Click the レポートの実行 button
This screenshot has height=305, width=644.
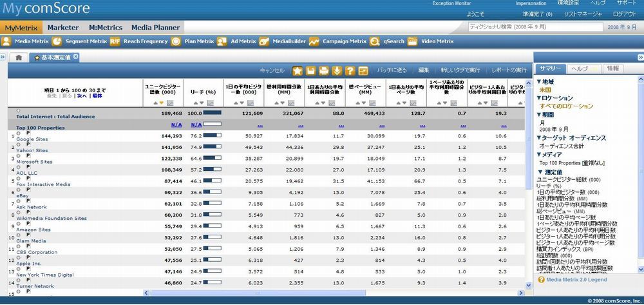[x=508, y=70]
